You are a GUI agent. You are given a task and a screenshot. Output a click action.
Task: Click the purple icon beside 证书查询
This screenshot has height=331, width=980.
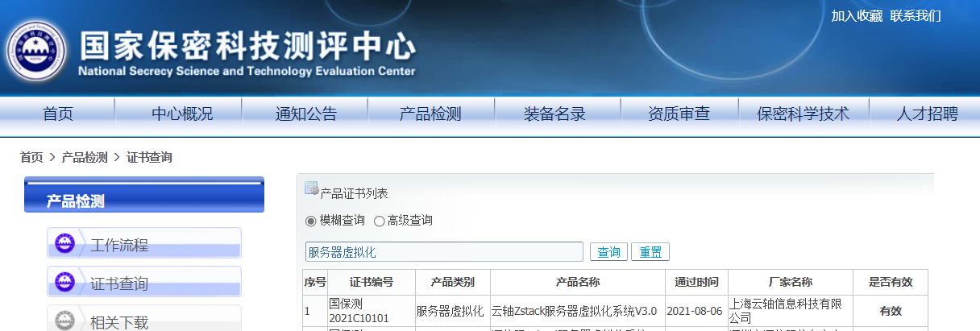[x=64, y=282]
